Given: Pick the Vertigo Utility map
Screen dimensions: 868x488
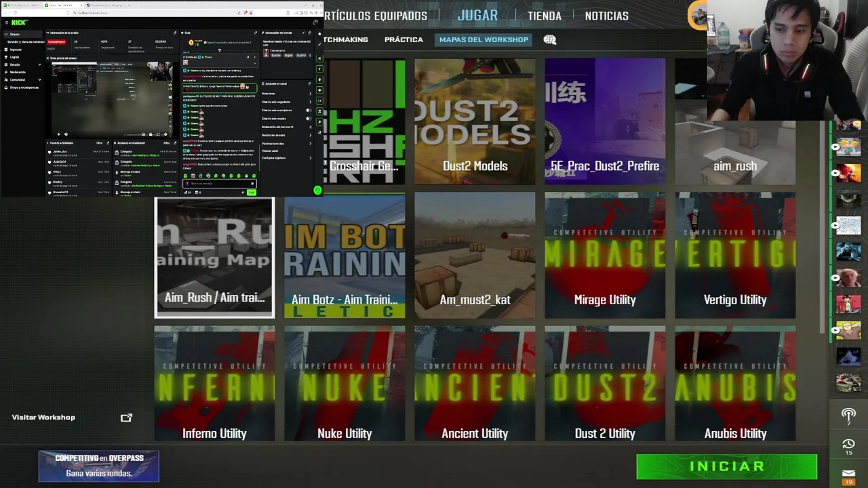Looking at the screenshot, I should (x=735, y=256).
